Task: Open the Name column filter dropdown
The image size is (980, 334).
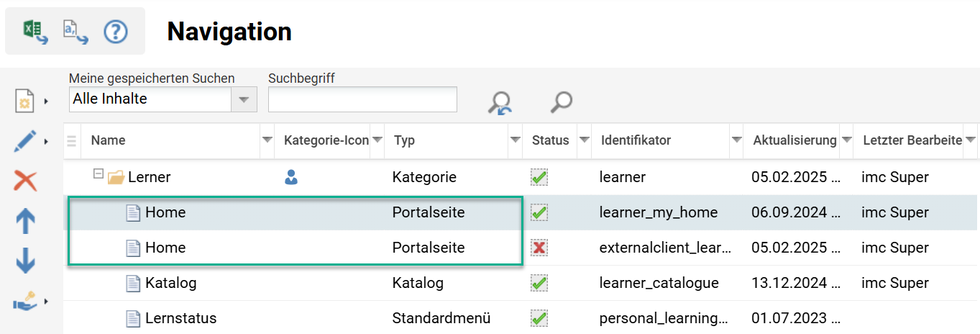Action: coord(267,140)
